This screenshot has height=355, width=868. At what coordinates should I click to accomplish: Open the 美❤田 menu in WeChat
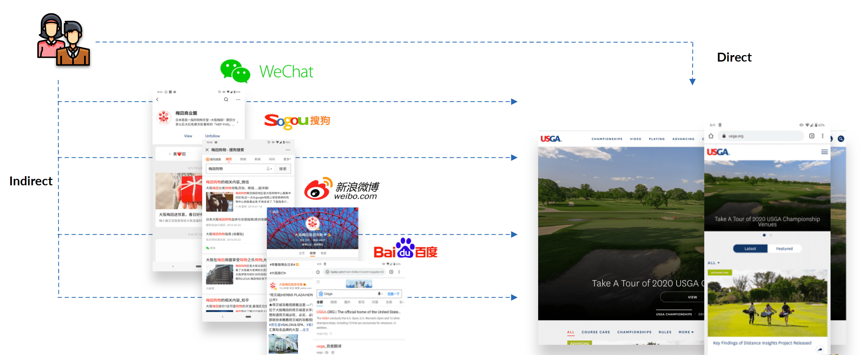pyautogui.click(x=179, y=154)
